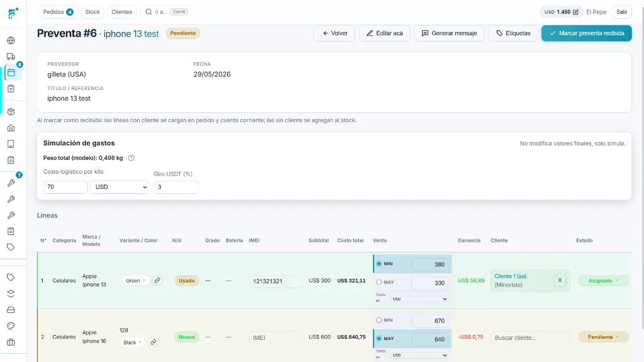Switch to the Stock tab
This screenshot has width=644, height=362.
point(92,12)
